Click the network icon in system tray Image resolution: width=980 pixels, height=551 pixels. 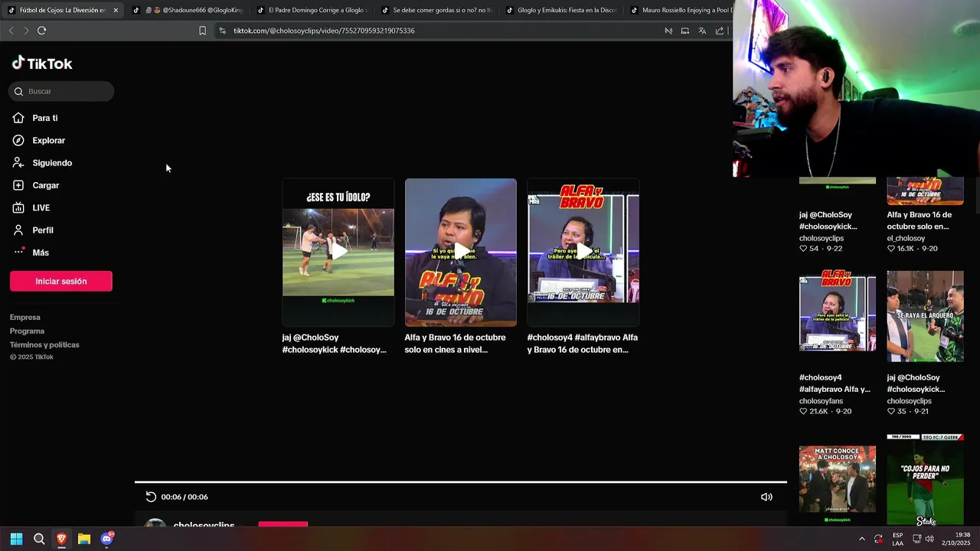(x=915, y=539)
